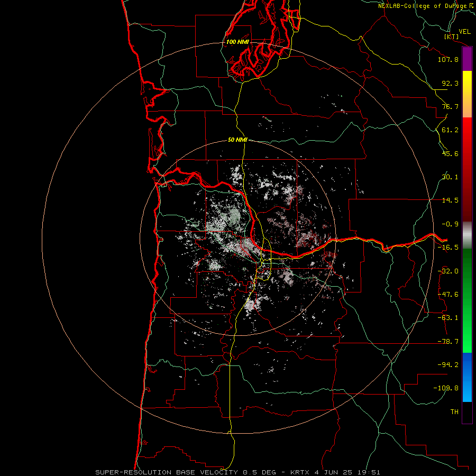Click the 'VEL' legend title
This screenshot has width=476, height=476.
pos(464,32)
